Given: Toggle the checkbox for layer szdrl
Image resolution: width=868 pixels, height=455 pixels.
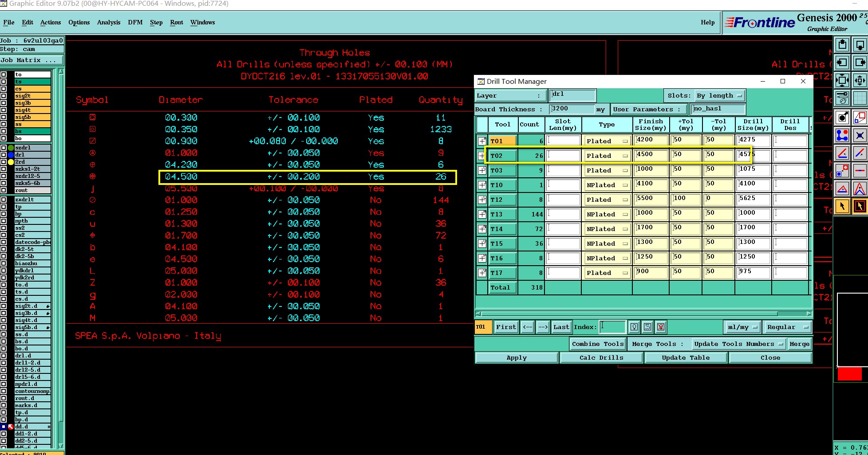Looking at the screenshot, I should click(x=4, y=148).
